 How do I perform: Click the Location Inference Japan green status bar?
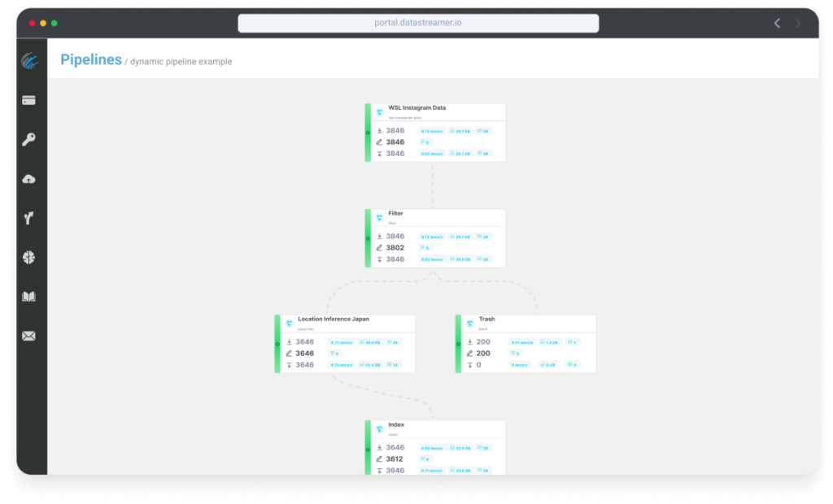(277, 344)
